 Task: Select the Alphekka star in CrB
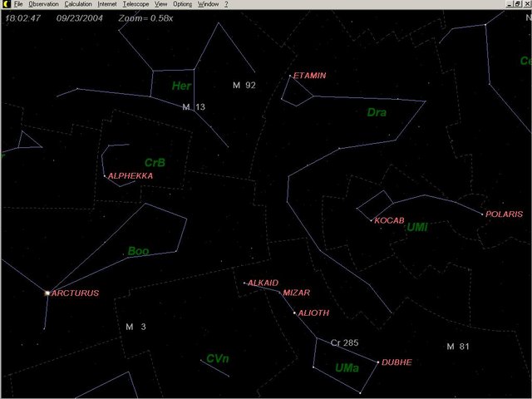105,176
